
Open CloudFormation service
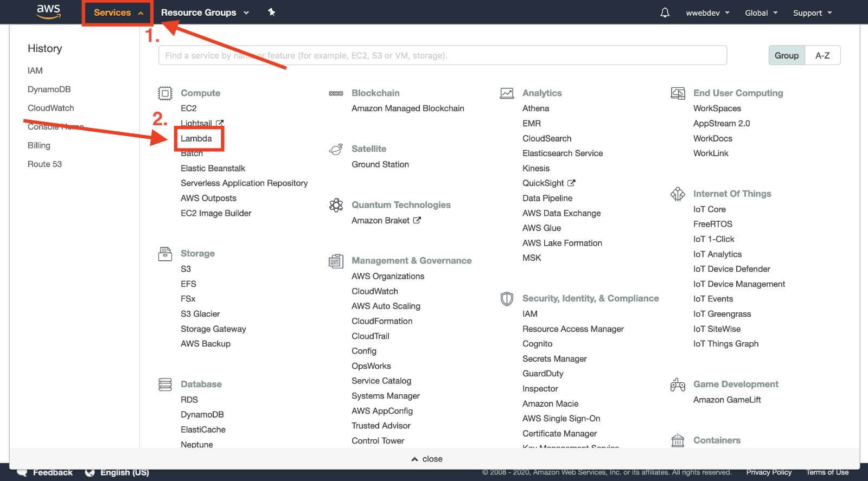coord(382,321)
